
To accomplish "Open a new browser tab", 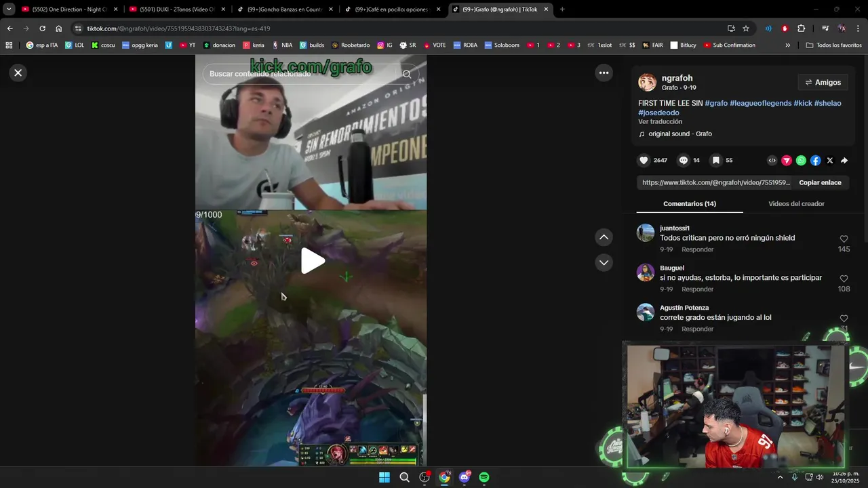I will click(x=562, y=9).
